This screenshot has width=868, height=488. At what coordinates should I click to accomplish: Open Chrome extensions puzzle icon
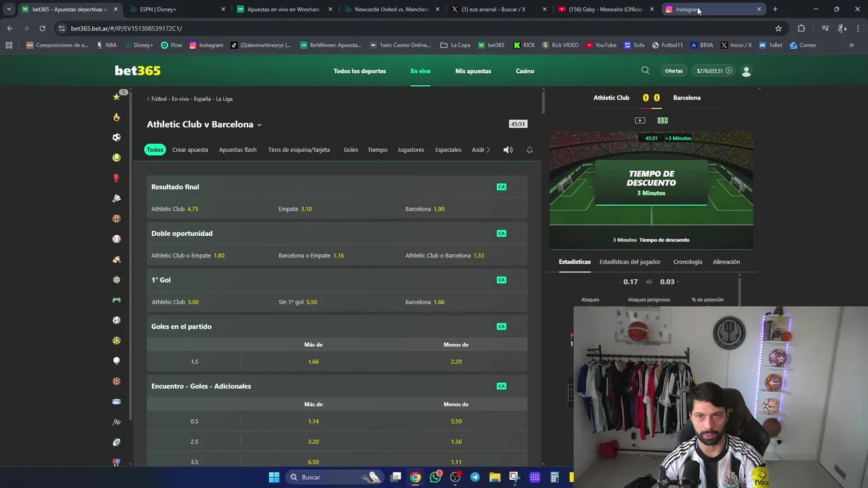pyautogui.click(x=802, y=28)
